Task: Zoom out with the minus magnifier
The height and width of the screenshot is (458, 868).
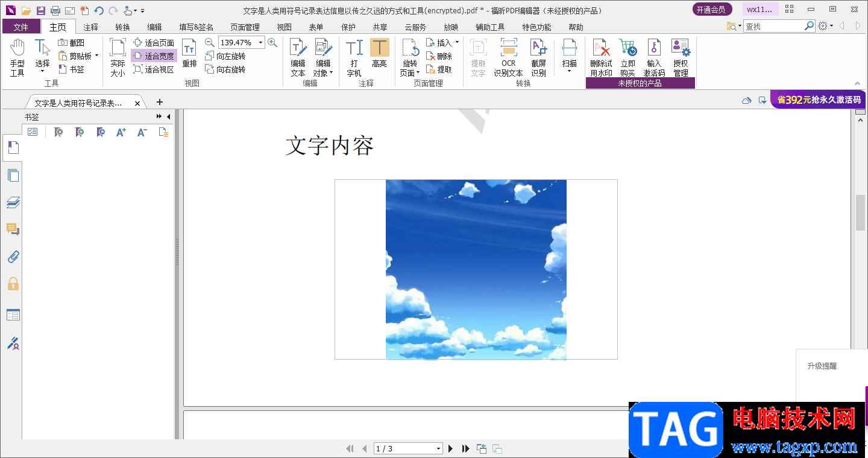Action: pos(209,42)
